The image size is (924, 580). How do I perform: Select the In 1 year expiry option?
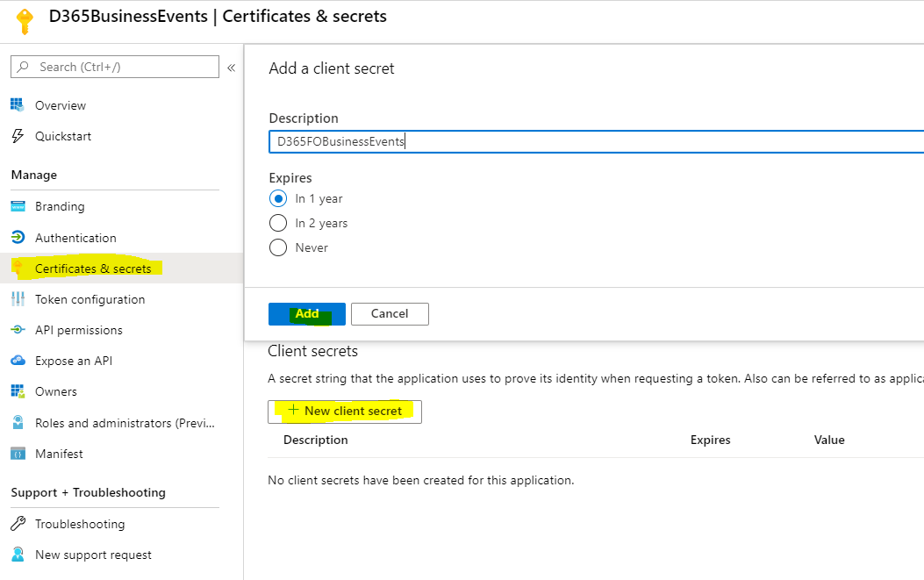point(278,198)
